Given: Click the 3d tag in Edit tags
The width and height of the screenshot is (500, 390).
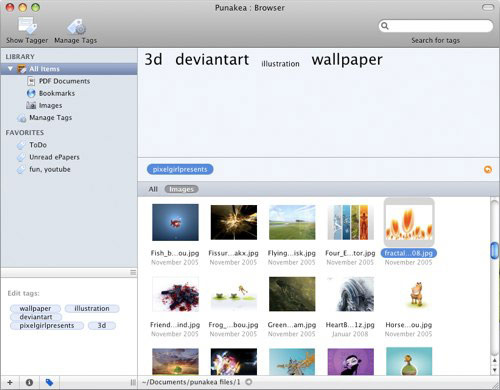Looking at the screenshot, I should click(x=102, y=325).
